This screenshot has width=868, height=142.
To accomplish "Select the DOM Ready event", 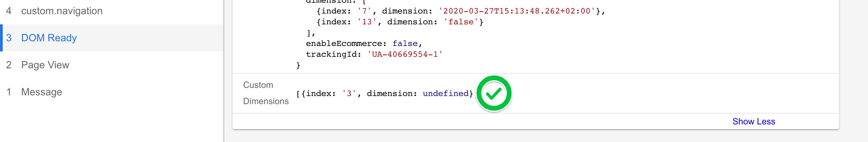I will (x=112, y=38).
